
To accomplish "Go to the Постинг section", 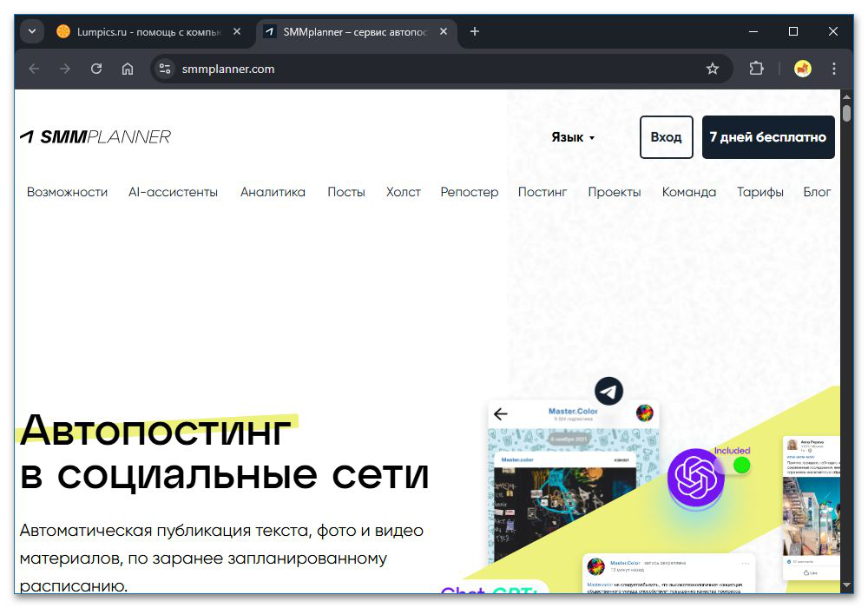I will click(x=542, y=192).
